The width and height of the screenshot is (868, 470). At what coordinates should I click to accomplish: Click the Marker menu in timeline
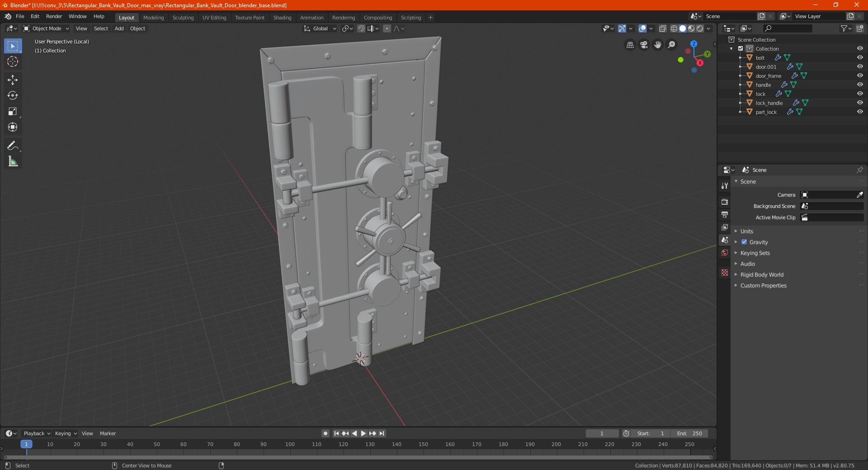pos(108,433)
